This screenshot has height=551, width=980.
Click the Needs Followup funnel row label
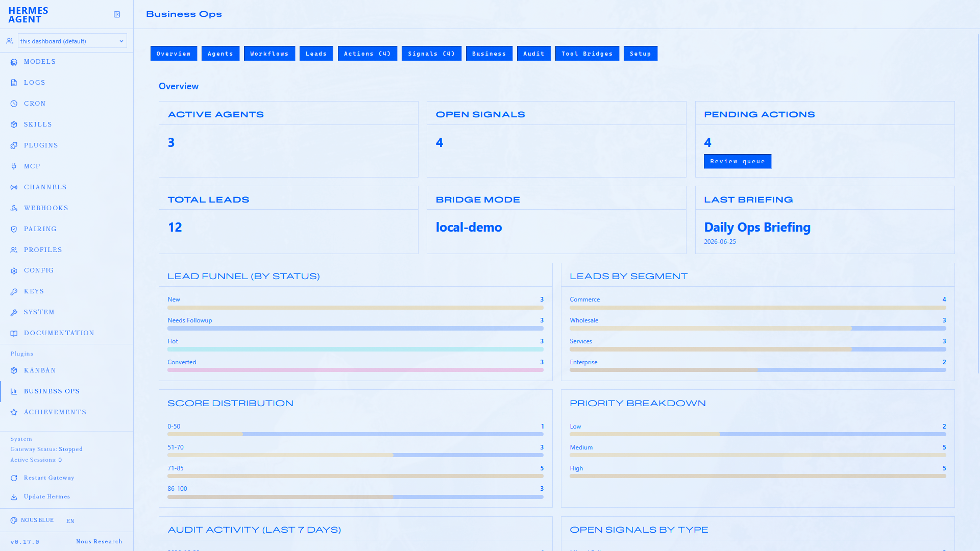coord(189,320)
